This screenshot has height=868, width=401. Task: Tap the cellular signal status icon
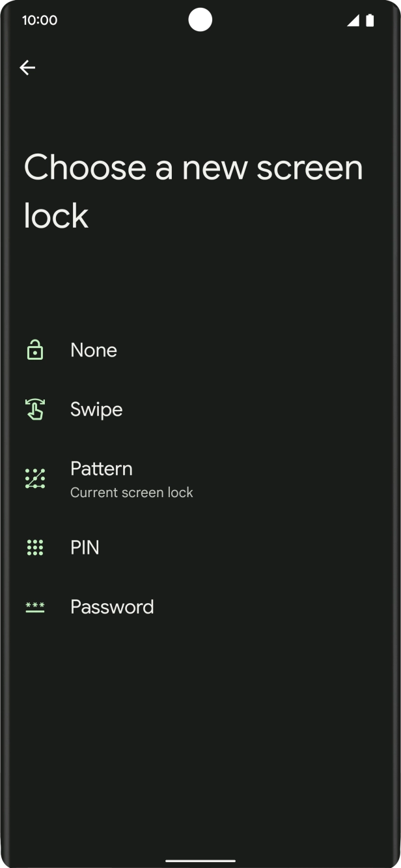coord(353,20)
